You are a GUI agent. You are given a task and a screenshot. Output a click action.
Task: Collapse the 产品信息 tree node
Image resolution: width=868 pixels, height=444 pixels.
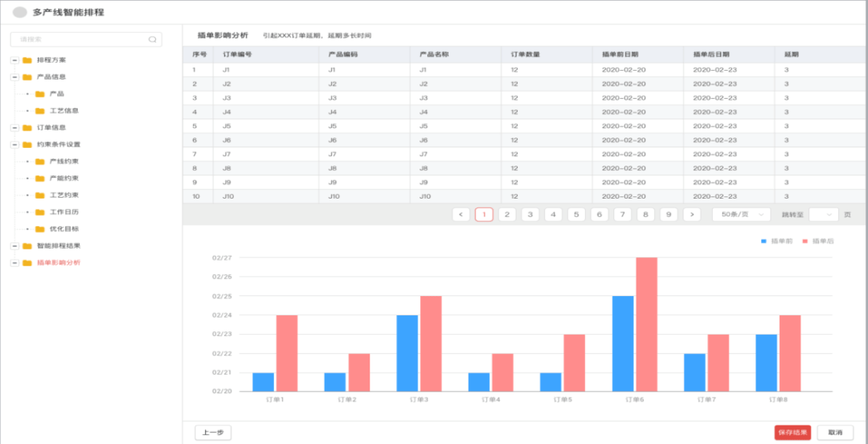click(x=14, y=77)
